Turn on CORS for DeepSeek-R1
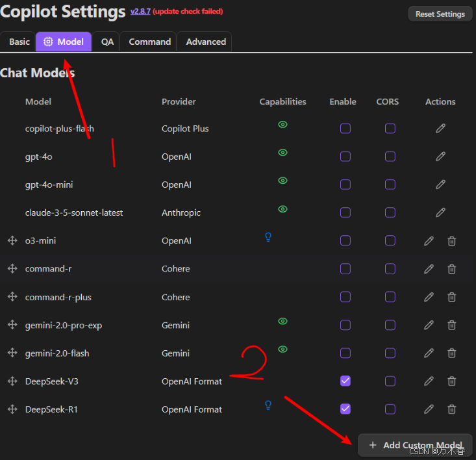This screenshot has height=460, width=476. [x=390, y=409]
